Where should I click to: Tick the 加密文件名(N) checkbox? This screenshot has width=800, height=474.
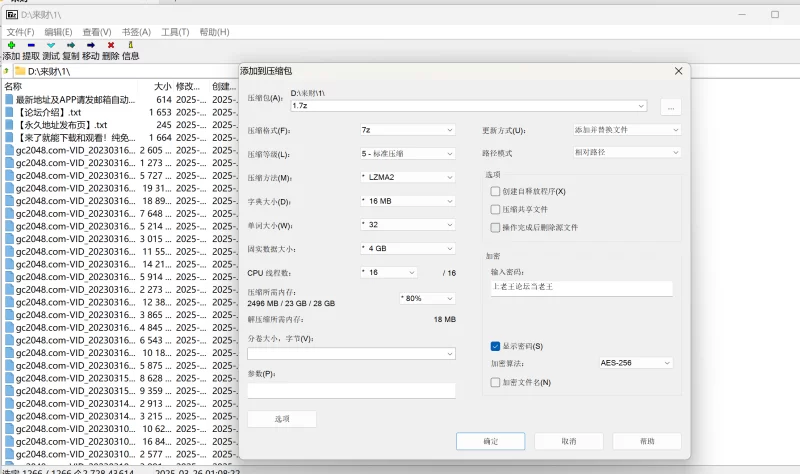[495, 382]
